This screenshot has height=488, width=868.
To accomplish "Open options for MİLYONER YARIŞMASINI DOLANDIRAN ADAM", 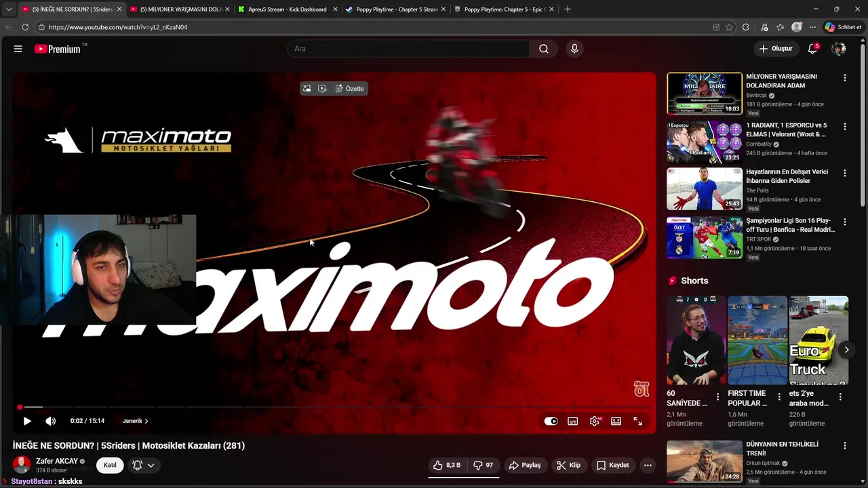I will 844,78.
